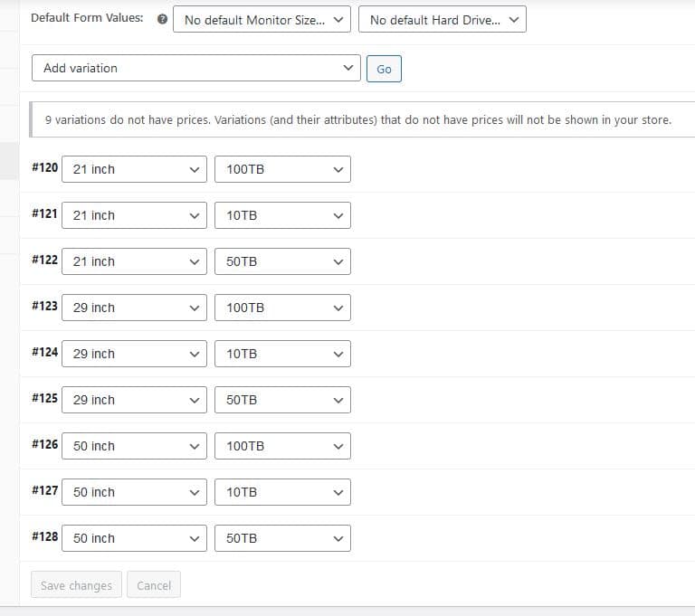Select the #123 variation ID label
The height and width of the screenshot is (616, 695).
pyautogui.click(x=44, y=306)
